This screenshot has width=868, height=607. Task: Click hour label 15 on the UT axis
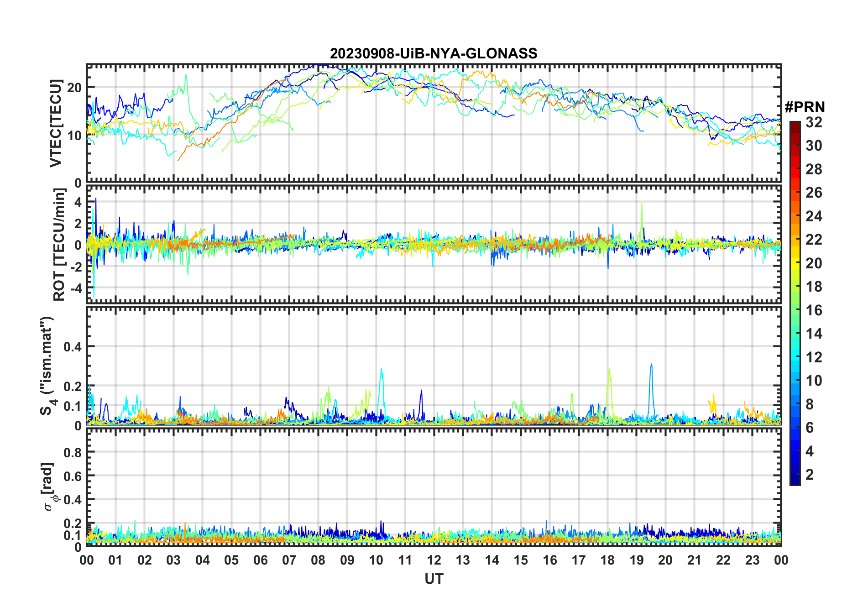point(521,560)
